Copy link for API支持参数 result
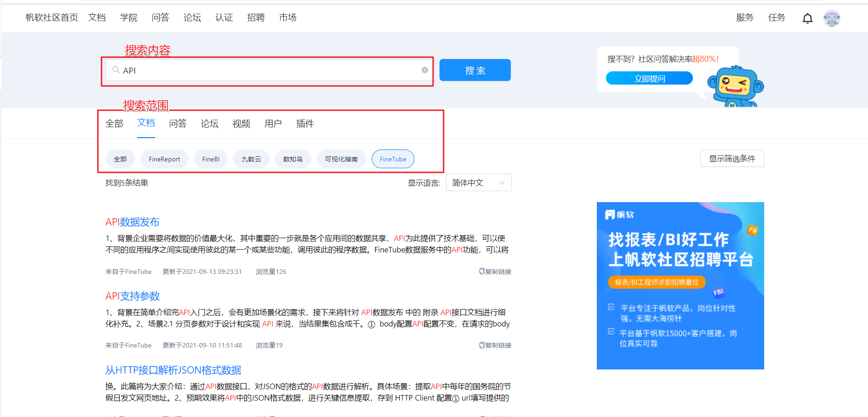This screenshot has height=417, width=868. (x=495, y=345)
